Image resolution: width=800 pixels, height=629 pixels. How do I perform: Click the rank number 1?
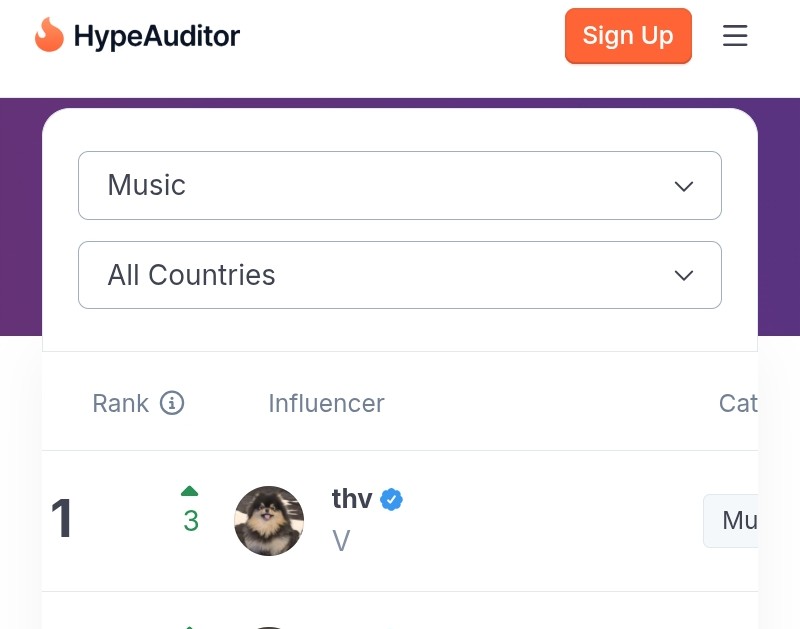(x=62, y=519)
